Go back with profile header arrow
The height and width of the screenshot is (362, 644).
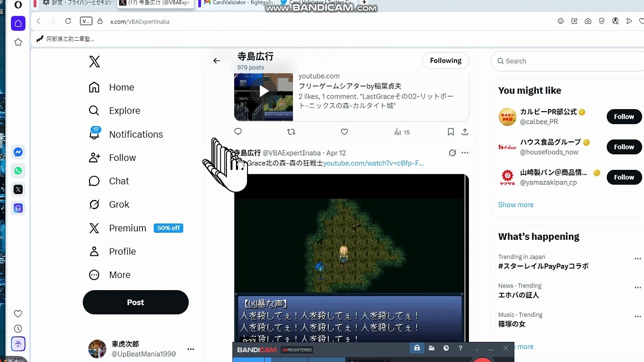216,61
